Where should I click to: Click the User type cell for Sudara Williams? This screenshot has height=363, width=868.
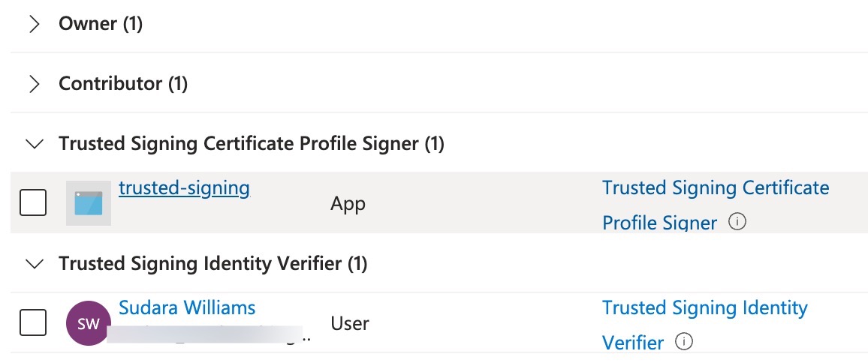tap(349, 323)
